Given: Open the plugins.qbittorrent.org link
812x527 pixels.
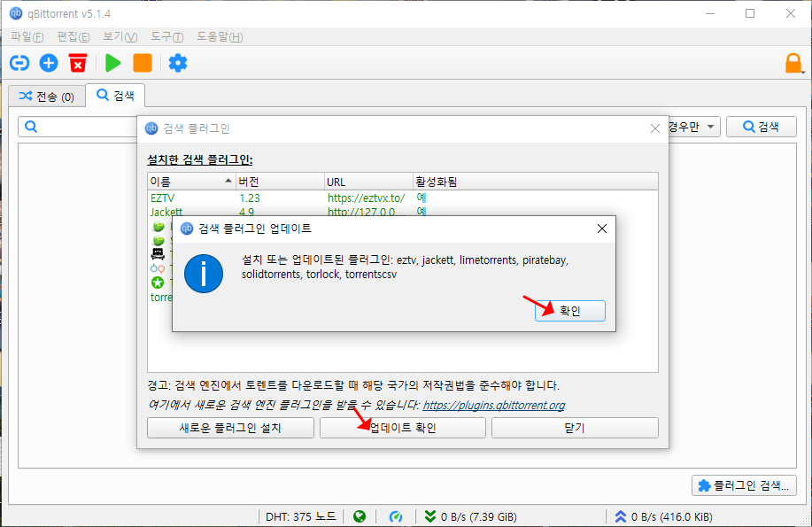Looking at the screenshot, I should [493, 406].
